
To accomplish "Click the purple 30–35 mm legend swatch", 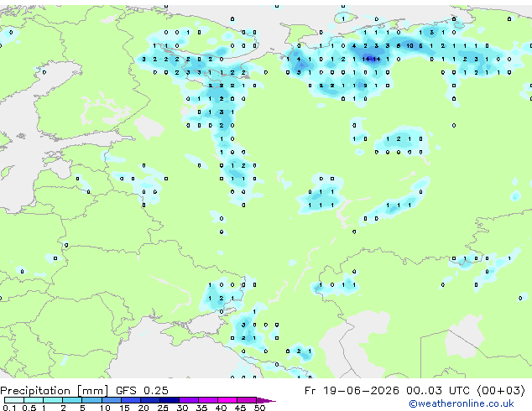I will click(x=188, y=400).
